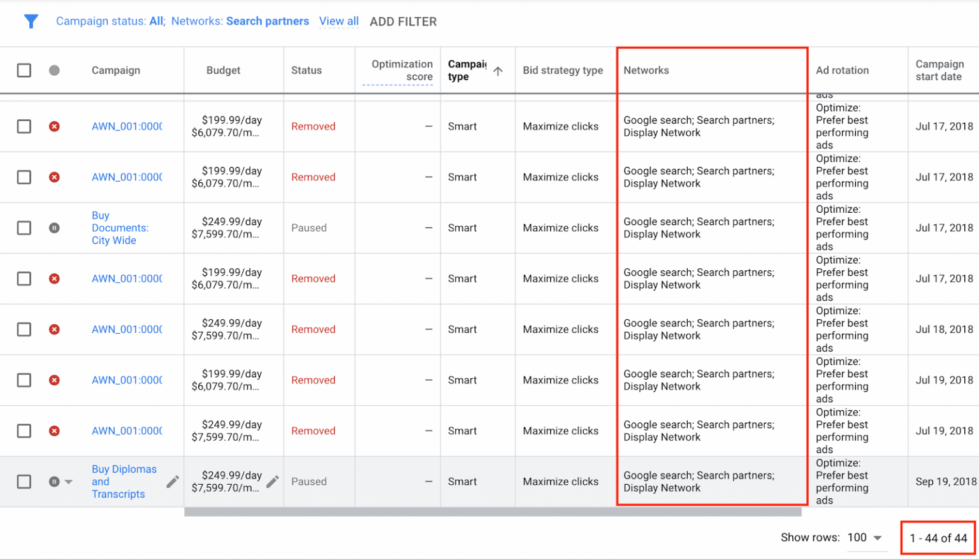Open the View all filters link

[338, 21]
